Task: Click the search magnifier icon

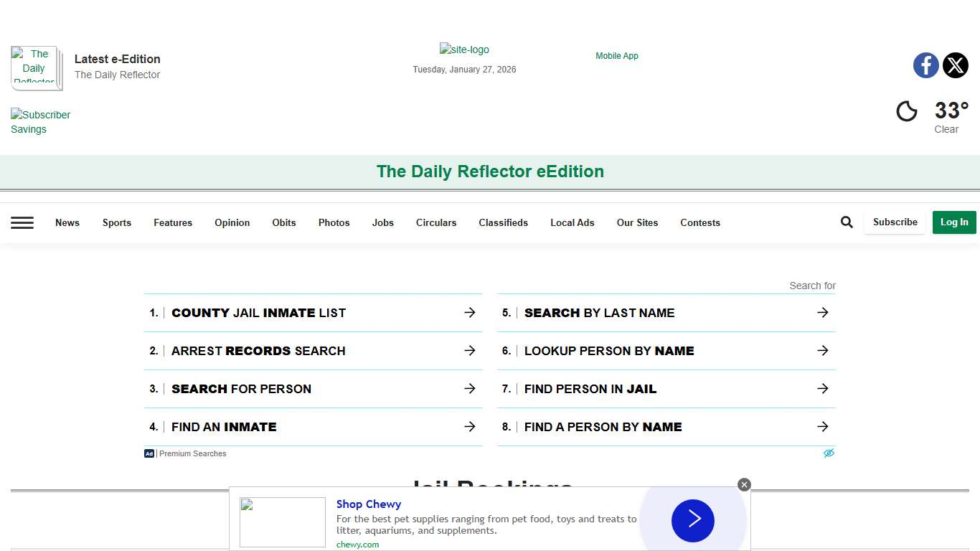Action: pyautogui.click(x=847, y=222)
